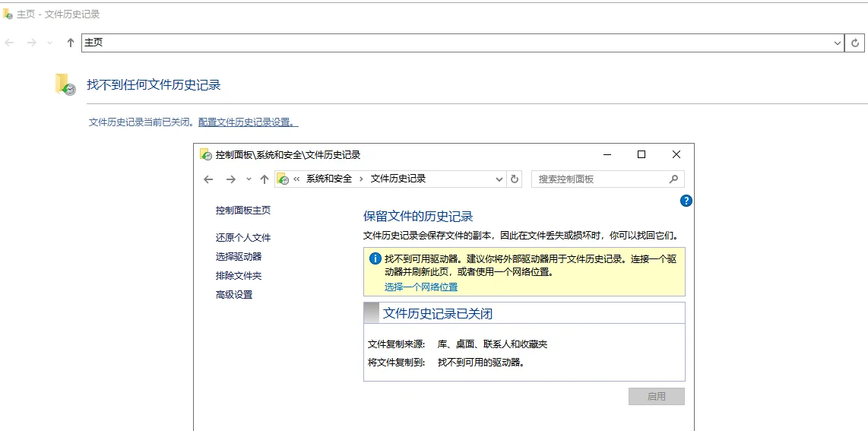Click Control Panel window title bar icon
This screenshot has width=868, height=431.
(x=205, y=155)
